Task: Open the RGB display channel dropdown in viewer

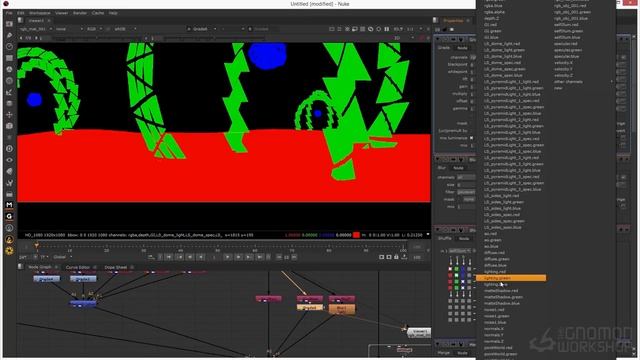Action: click(94, 29)
